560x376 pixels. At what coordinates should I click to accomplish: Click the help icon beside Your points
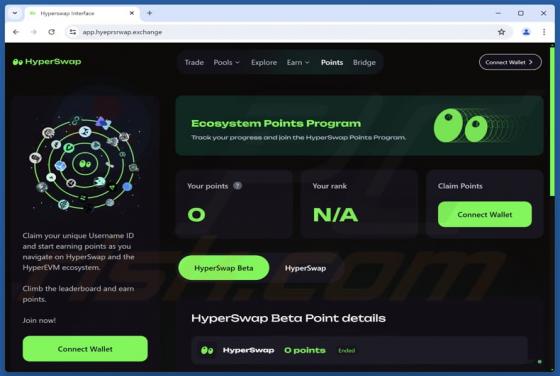(238, 186)
